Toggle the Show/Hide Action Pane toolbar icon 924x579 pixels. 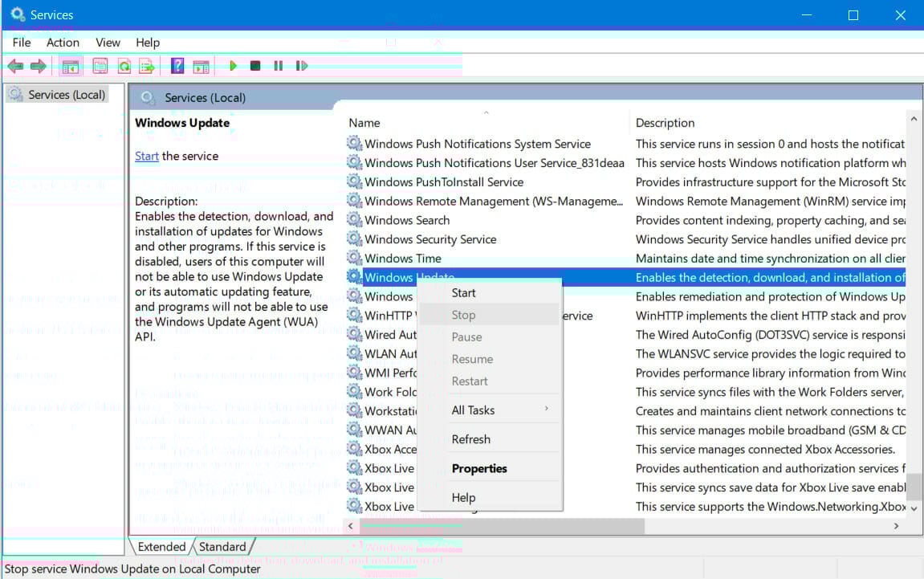[x=201, y=66]
